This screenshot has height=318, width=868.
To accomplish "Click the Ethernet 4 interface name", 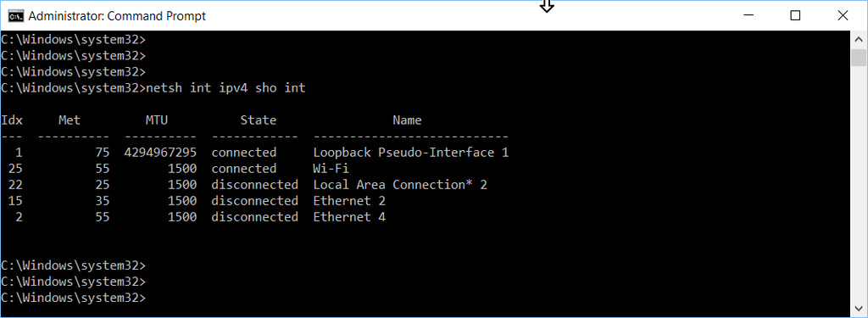I will click(x=349, y=216).
